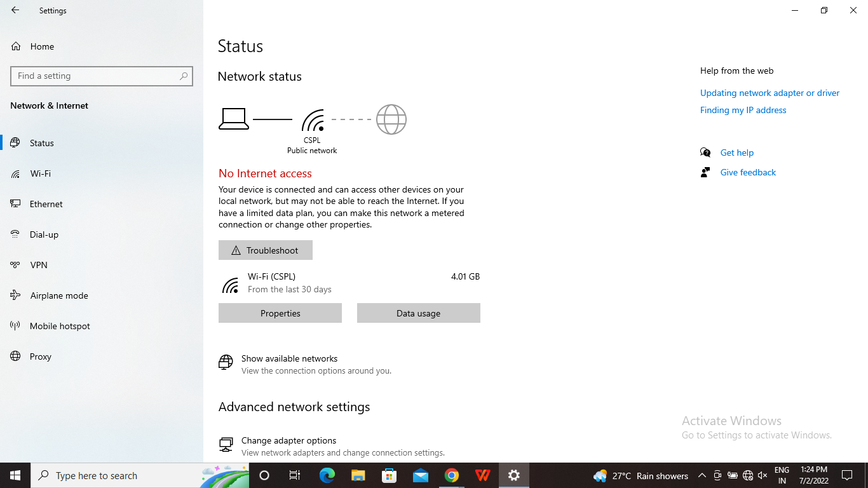Launch Google Chrome from taskbar
Viewport: 868px width, 488px height.
click(451, 475)
